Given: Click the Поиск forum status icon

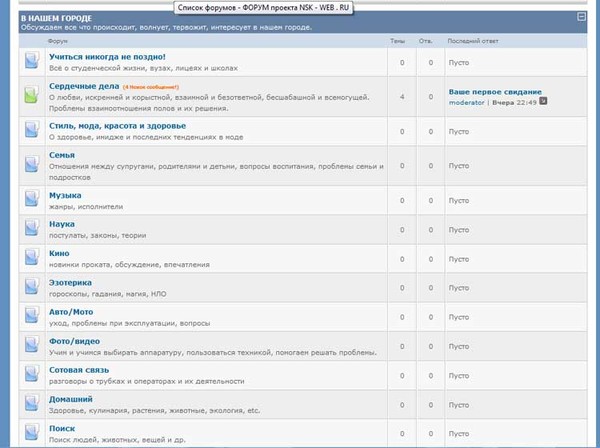Looking at the screenshot, I should coord(32,432).
